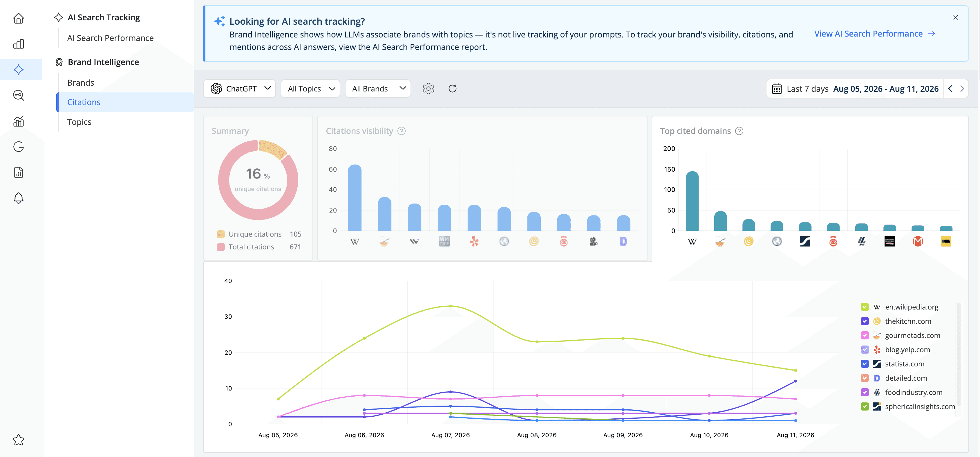
Task: Click the favorites star icon at bottom
Action: (18, 440)
